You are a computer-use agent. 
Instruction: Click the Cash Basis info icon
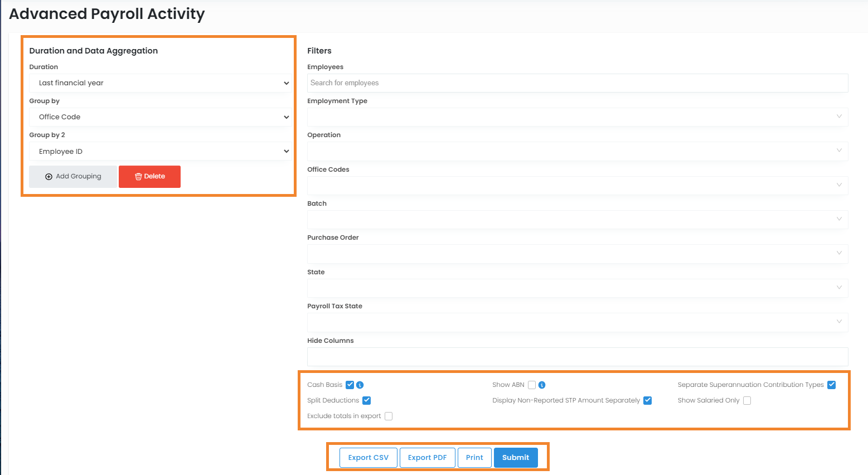pyautogui.click(x=360, y=385)
